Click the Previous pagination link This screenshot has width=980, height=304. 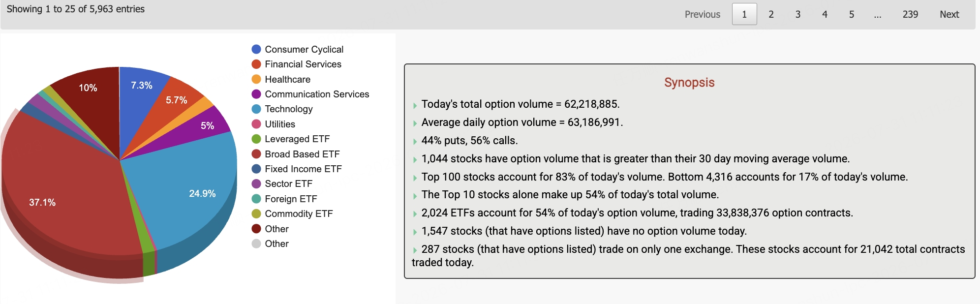point(702,14)
